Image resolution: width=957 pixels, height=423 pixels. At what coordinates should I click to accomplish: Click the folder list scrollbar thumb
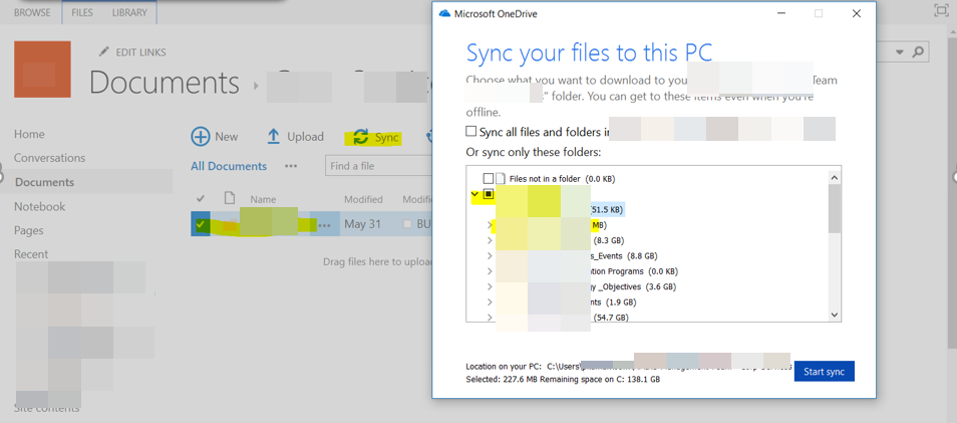click(x=834, y=208)
